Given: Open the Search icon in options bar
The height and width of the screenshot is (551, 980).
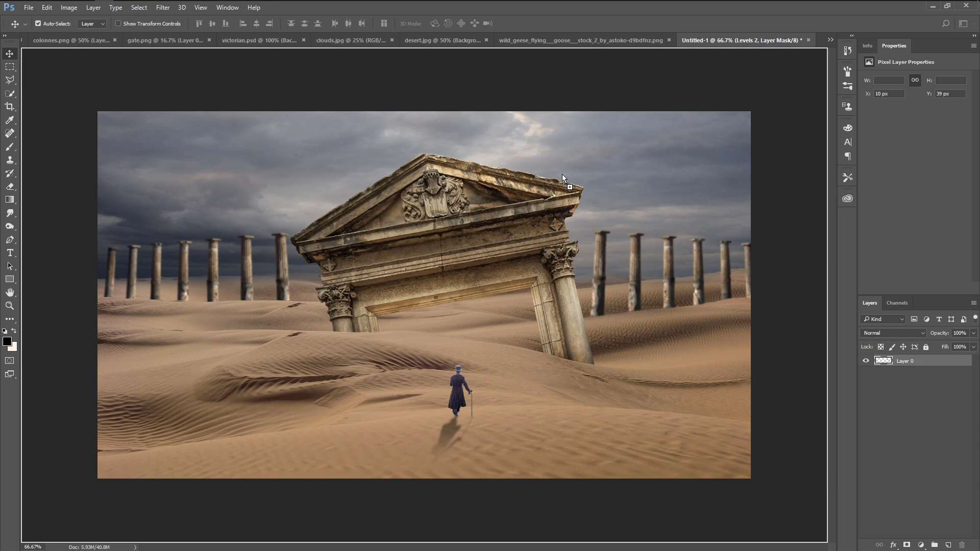Looking at the screenshot, I should (945, 23).
